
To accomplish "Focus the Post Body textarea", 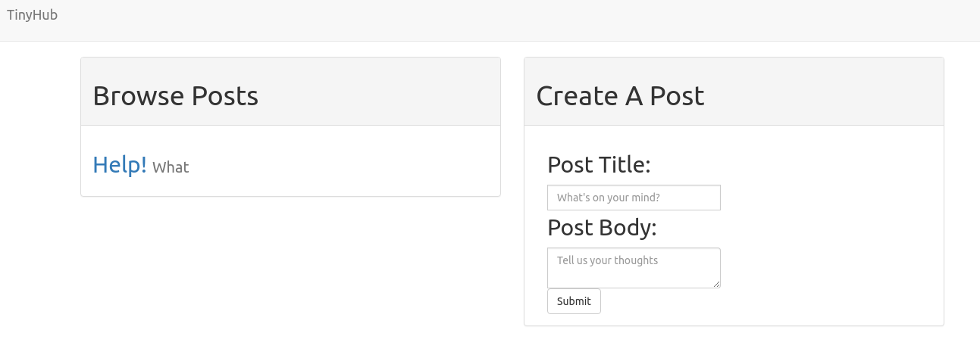I will click(x=634, y=267).
